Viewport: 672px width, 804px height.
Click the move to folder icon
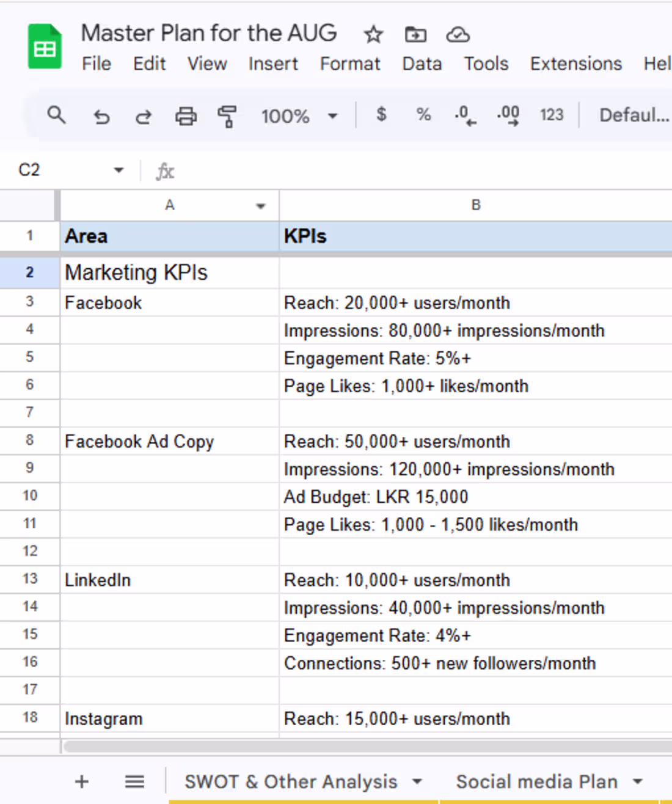point(415,35)
